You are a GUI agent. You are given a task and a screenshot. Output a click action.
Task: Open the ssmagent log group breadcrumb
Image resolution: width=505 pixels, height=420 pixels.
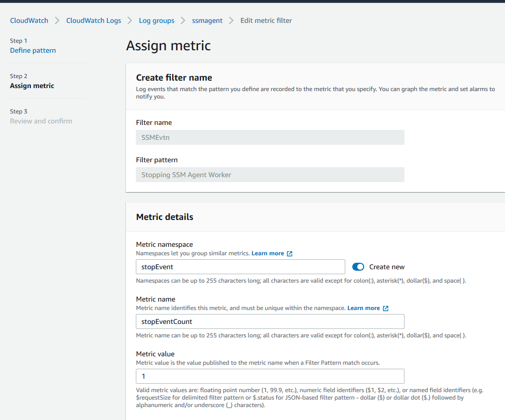click(207, 20)
